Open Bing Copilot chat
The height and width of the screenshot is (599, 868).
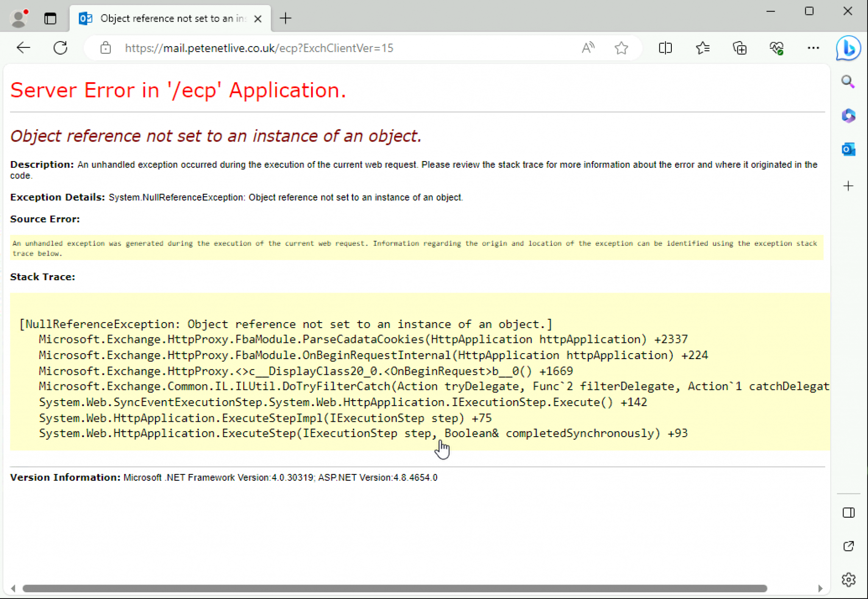point(848,48)
